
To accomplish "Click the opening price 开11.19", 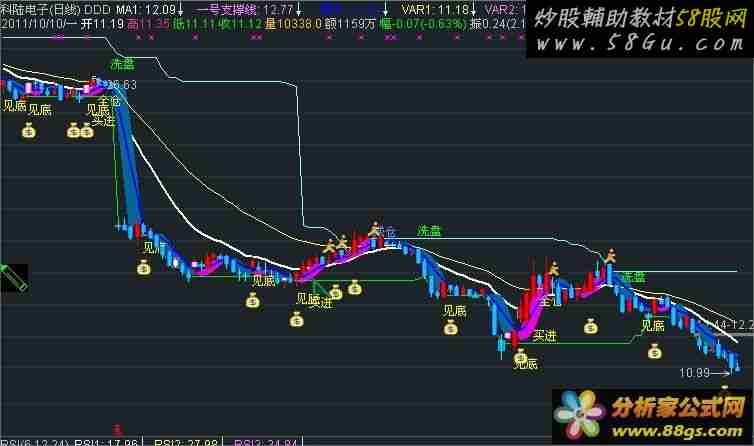I will (102, 24).
